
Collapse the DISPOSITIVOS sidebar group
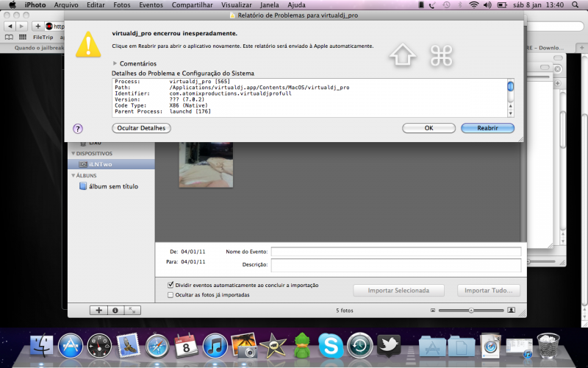[73, 154]
